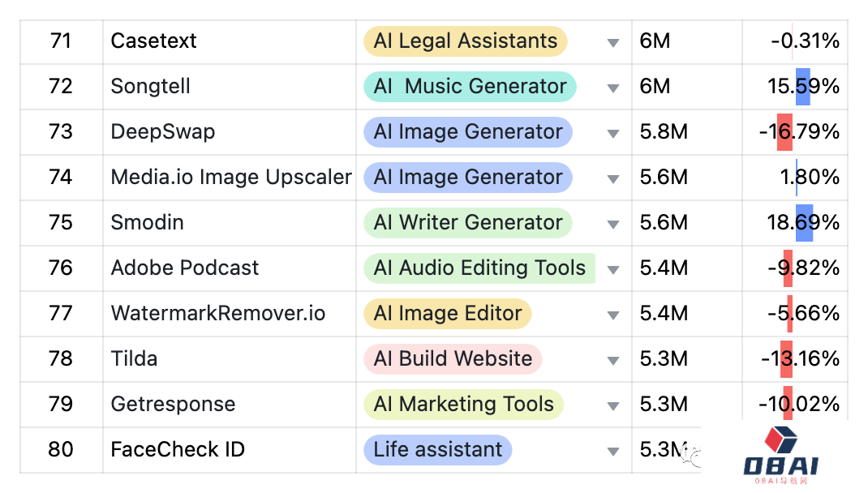Select the 5.3M traffic cell for Tilda

click(x=687, y=359)
